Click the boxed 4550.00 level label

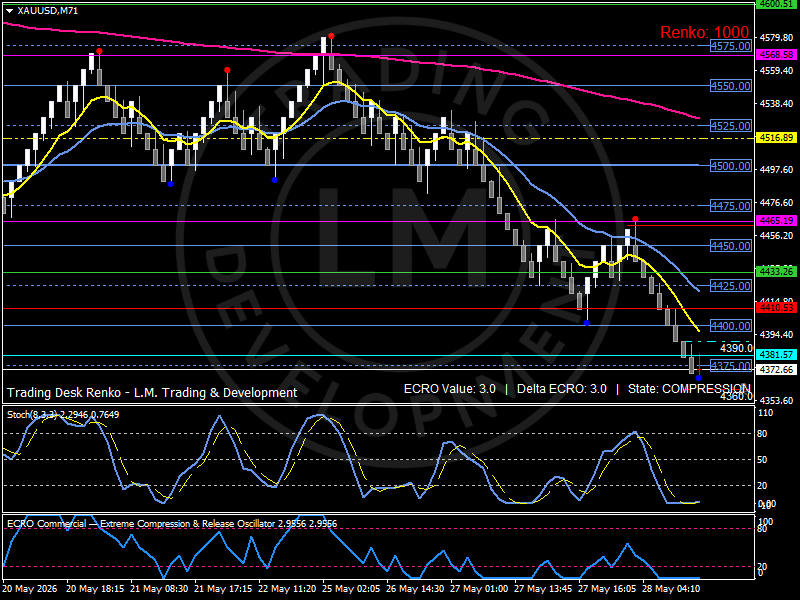(731, 86)
